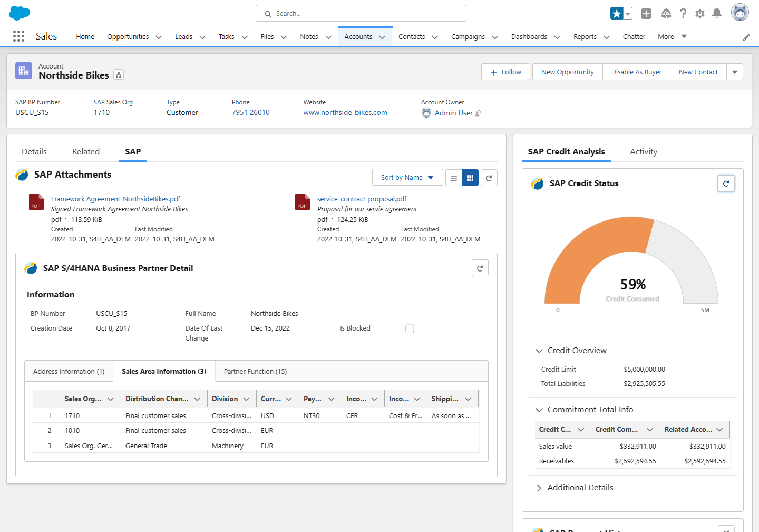Open Related Acco... column header menu
759x532 pixels.
click(719, 430)
